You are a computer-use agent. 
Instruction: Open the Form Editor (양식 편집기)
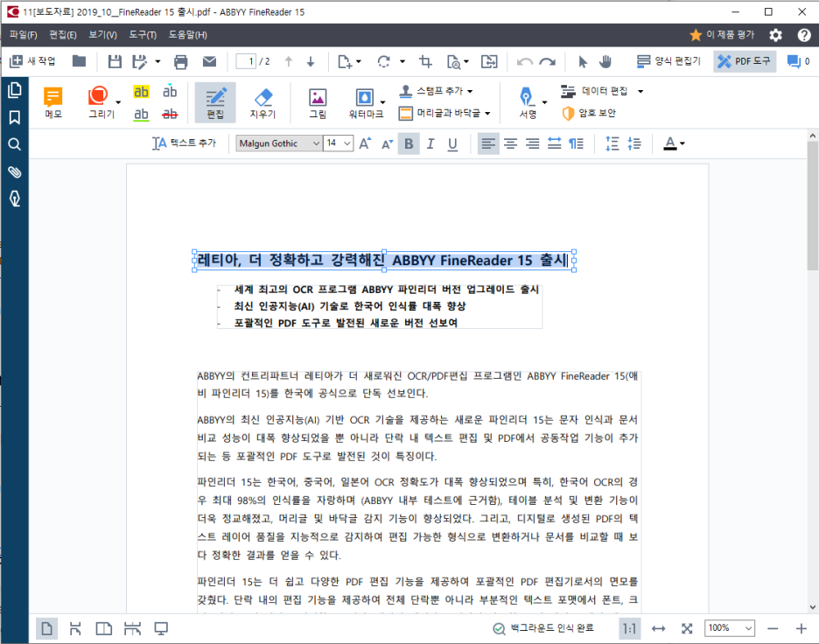(x=668, y=61)
